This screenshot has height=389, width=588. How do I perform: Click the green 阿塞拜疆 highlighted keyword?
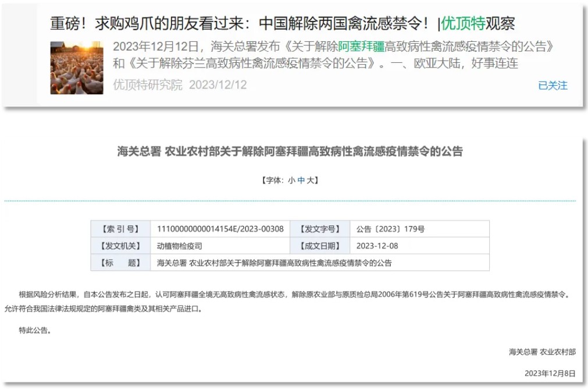(362, 47)
